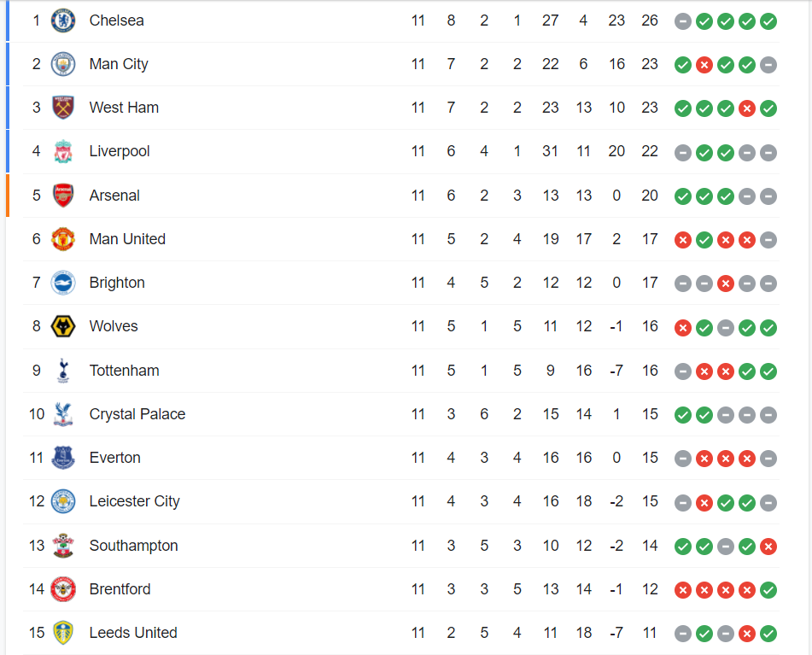The width and height of the screenshot is (812, 655).
Task: Click West Ham's red loss form icon
Action: [x=747, y=108]
